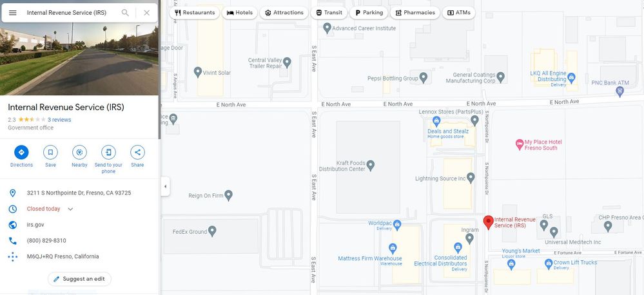Screen dimensions: 644x295
Task: Click the Suggest an edit button
Action: (x=80, y=279)
